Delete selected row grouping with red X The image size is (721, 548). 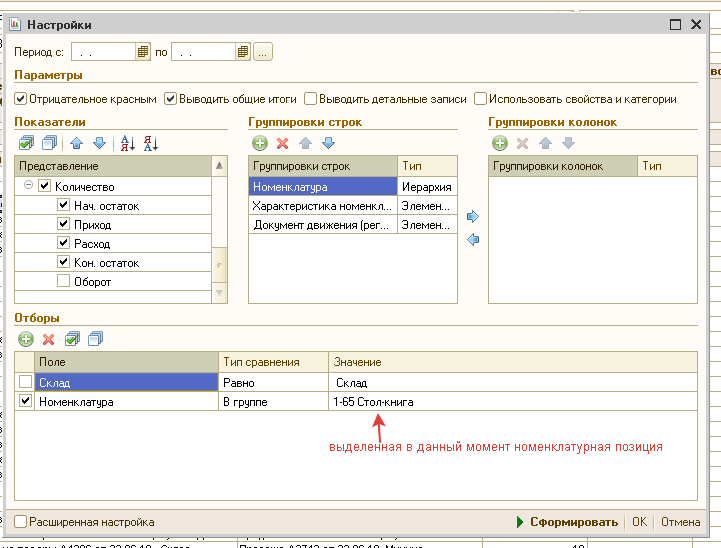tap(282, 143)
